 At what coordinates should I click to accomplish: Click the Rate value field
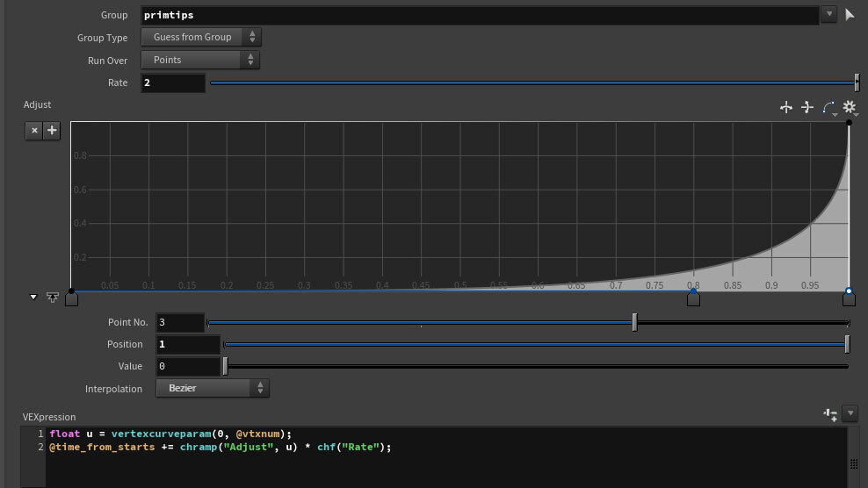(173, 83)
